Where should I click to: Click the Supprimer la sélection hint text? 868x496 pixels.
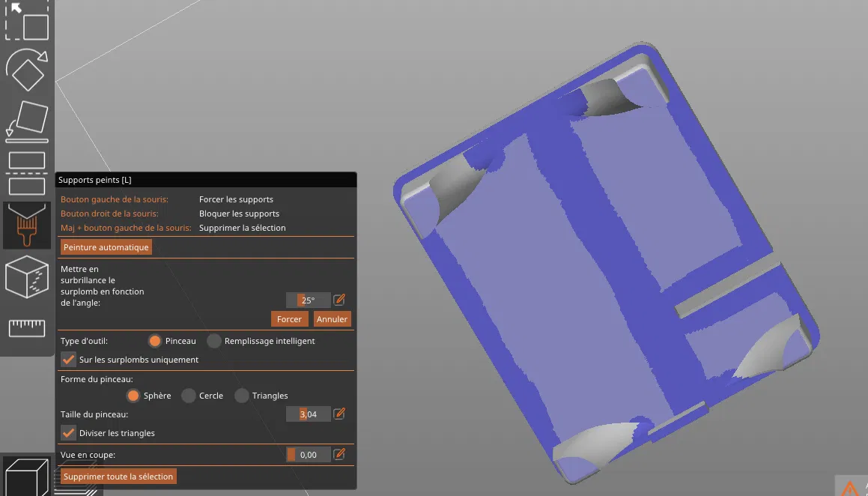243,228
